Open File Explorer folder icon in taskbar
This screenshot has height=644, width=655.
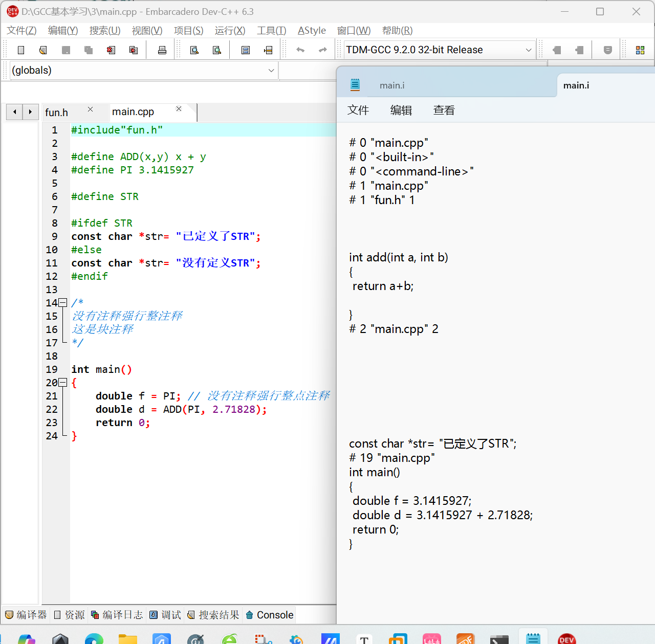tap(128, 639)
